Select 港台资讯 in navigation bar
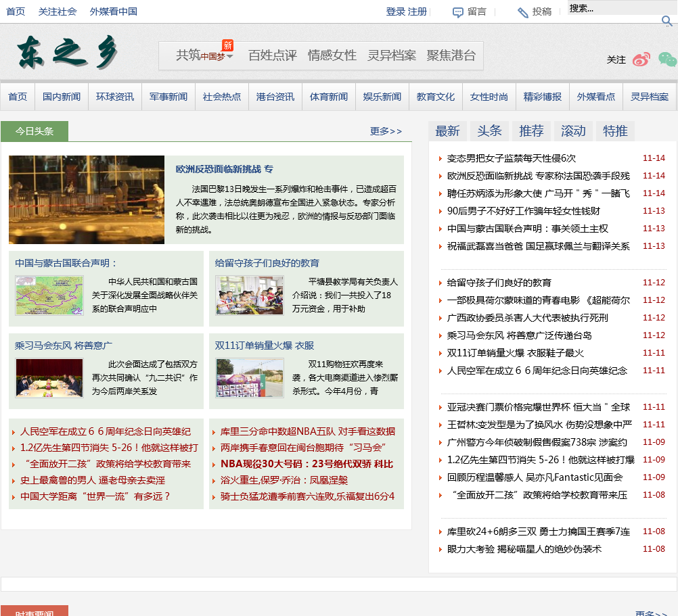The image size is (678, 616). (x=275, y=97)
